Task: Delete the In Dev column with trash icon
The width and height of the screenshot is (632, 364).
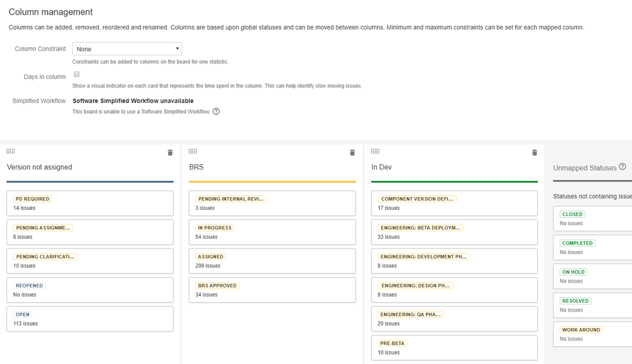Action: pyautogui.click(x=535, y=152)
